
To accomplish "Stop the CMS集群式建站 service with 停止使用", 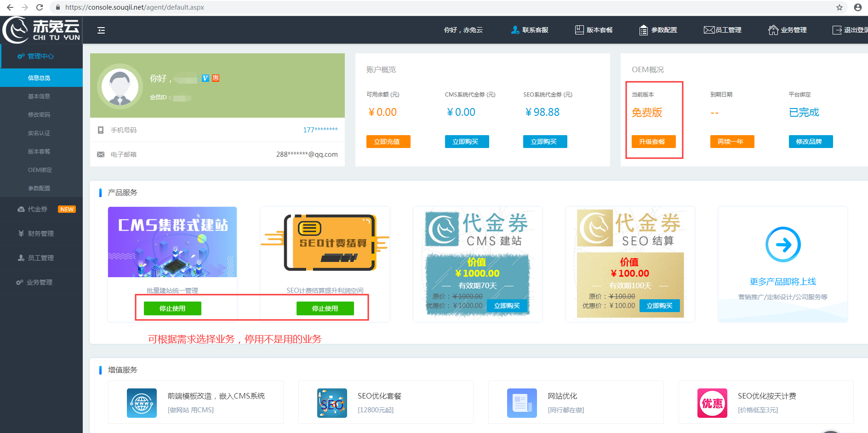I will pyautogui.click(x=172, y=308).
